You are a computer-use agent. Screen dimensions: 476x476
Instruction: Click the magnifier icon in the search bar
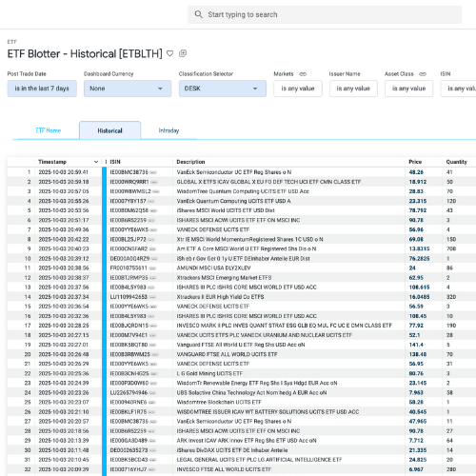[x=198, y=14]
